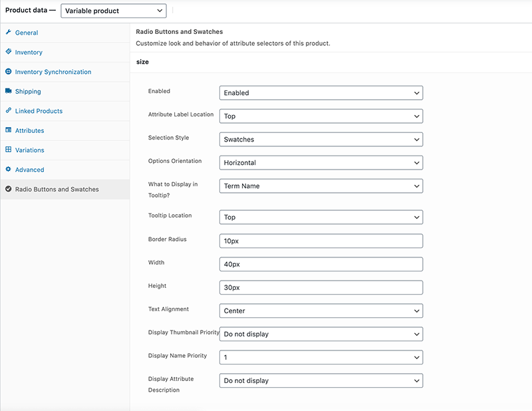The width and height of the screenshot is (532, 411).
Task: Click the Radio Buttons and Swatches checkmark icon
Action: point(9,189)
